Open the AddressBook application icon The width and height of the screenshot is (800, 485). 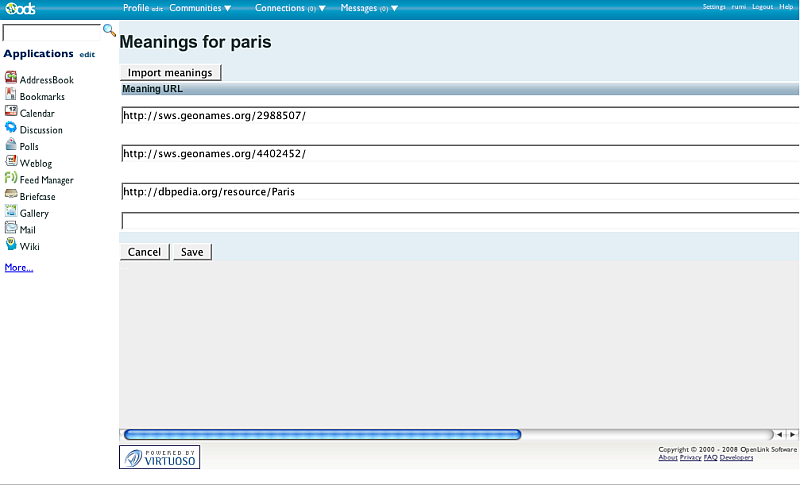click(11, 78)
